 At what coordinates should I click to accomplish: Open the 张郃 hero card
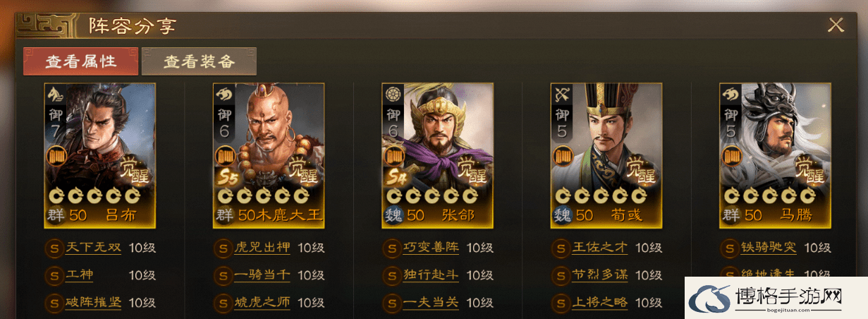tap(437, 155)
